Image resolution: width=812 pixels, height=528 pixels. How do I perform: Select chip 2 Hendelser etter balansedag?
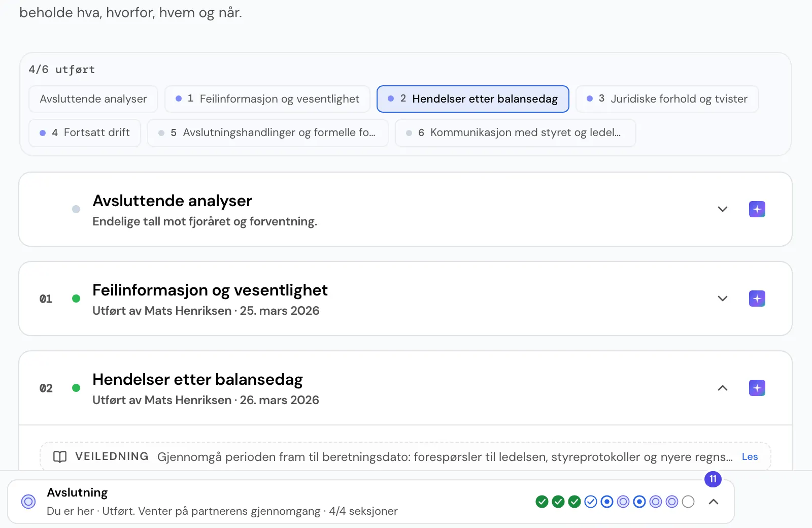[x=473, y=99]
